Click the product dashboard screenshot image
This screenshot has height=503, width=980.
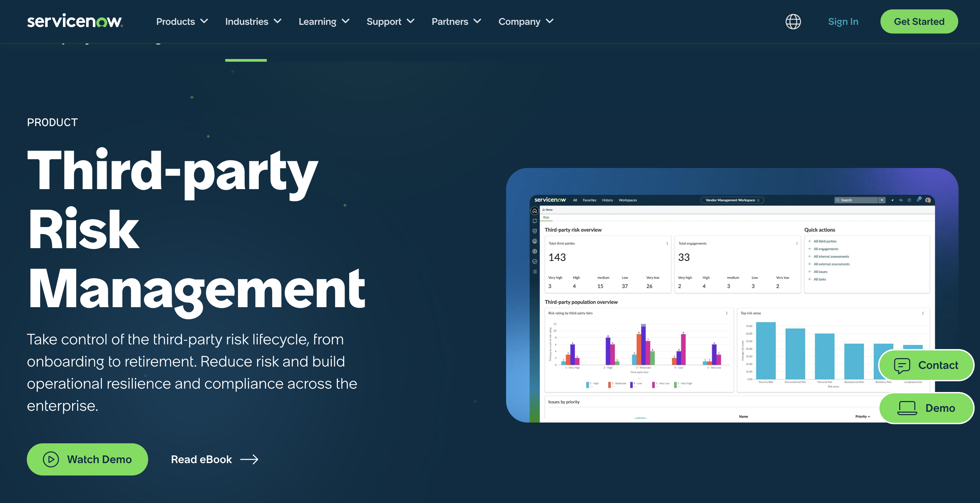click(x=732, y=295)
